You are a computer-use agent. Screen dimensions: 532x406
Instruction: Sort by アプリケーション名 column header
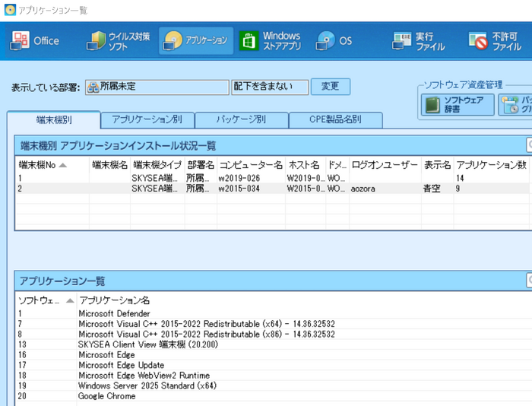point(114,300)
